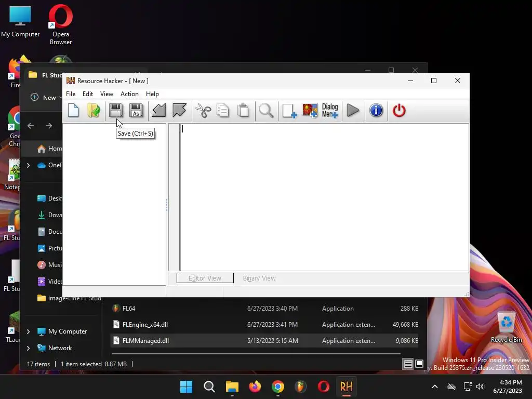Show hidden system tray icons
532x399 pixels.
(435, 387)
